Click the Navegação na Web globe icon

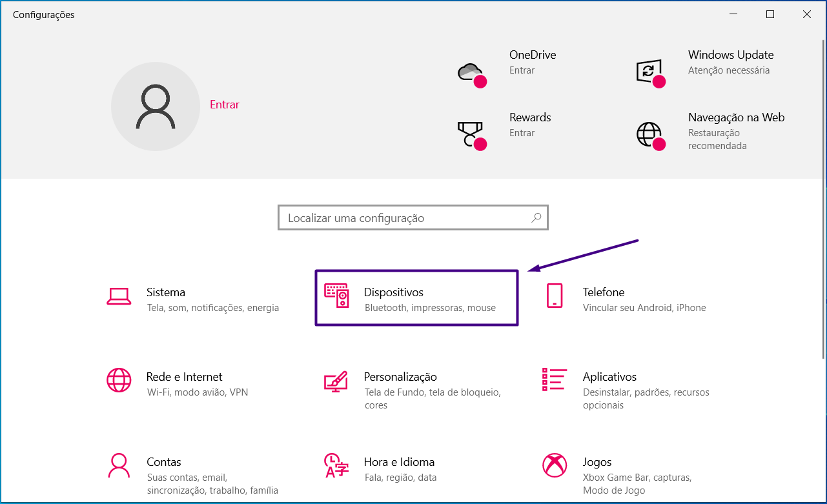coord(651,136)
